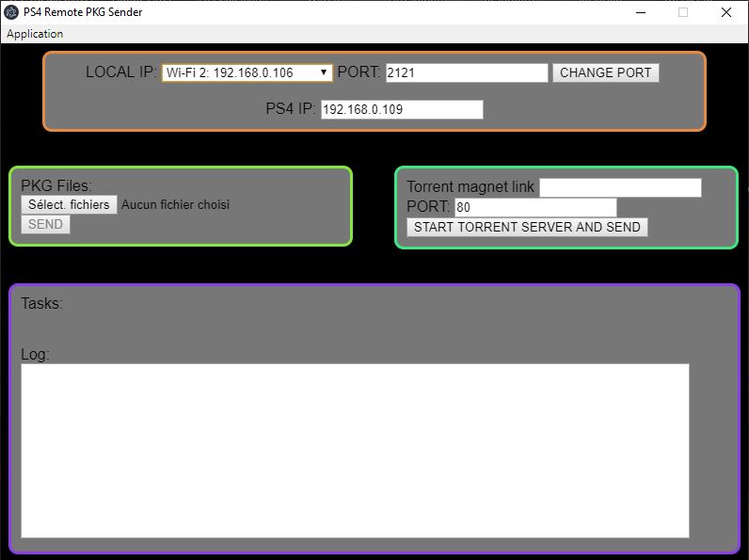
Task: Click START TORRENT SERVER AND SEND
Action: [x=527, y=227]
